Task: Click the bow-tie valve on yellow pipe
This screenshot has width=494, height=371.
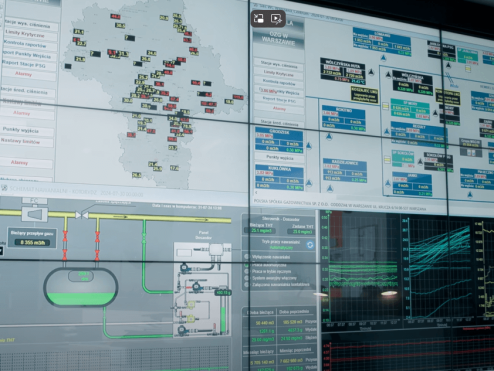Action: tap(82, 215)
